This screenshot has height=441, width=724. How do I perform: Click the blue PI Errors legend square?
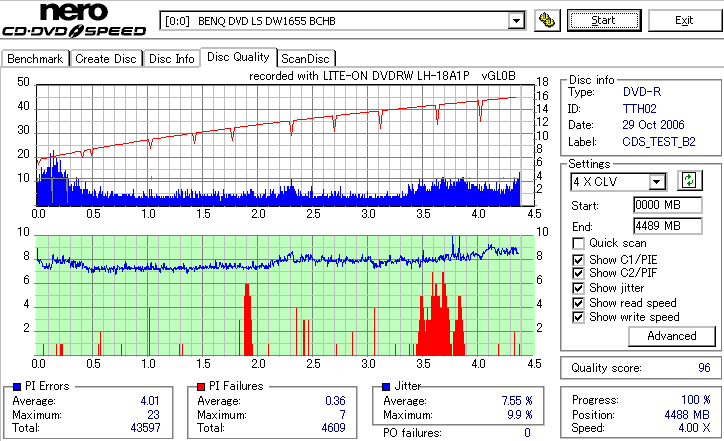17,387
